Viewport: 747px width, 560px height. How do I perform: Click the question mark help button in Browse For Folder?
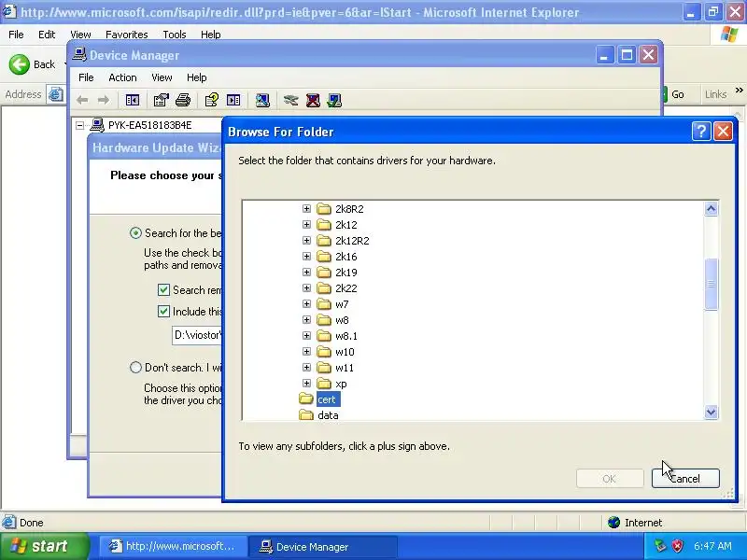pos(701,132)
